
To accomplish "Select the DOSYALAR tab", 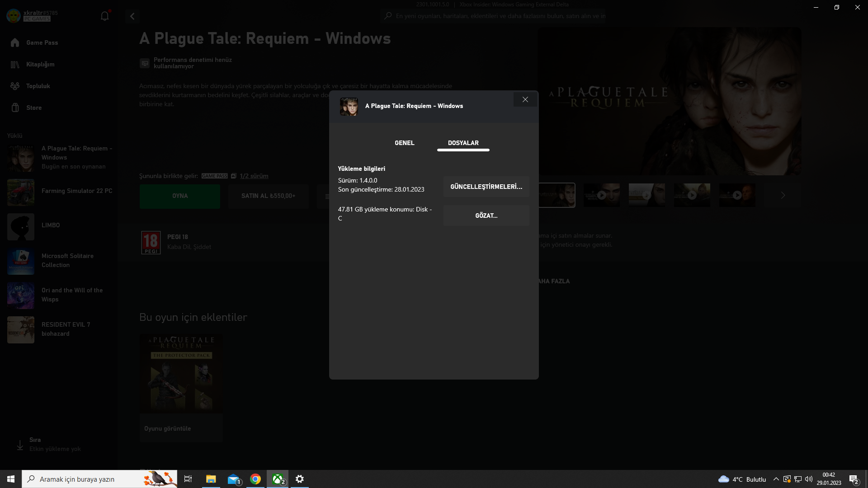I will [463, 143].
